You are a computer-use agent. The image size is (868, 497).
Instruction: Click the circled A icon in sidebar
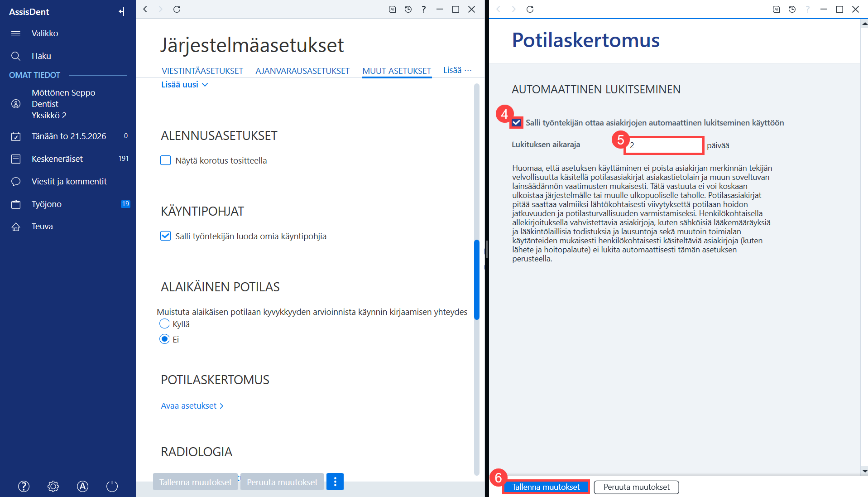point(82,486)
